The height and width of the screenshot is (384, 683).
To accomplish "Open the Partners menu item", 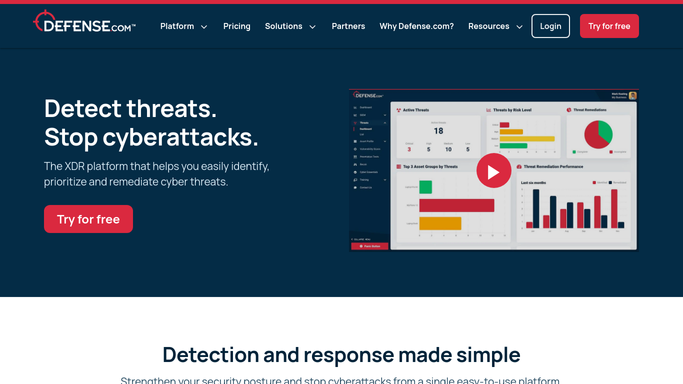I will coord(348,26).
